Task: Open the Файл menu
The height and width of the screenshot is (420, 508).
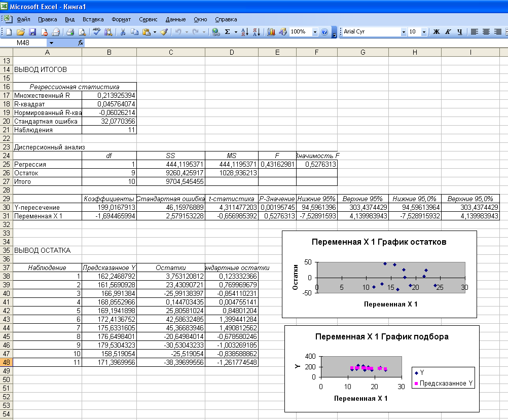Action: pyautogui.click(x=23, y=19)
